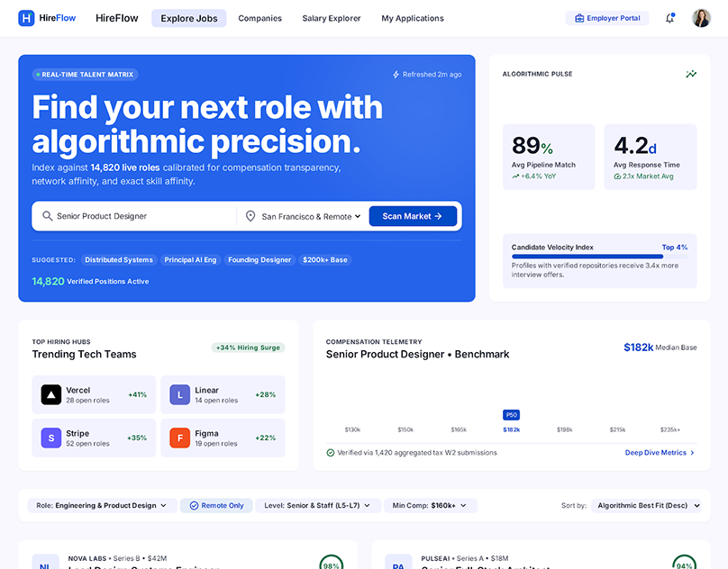Viewport: 728px width, 569px height.
Task: Click the +34% Hiring Surge badge
Action: (x=248, y=348)
